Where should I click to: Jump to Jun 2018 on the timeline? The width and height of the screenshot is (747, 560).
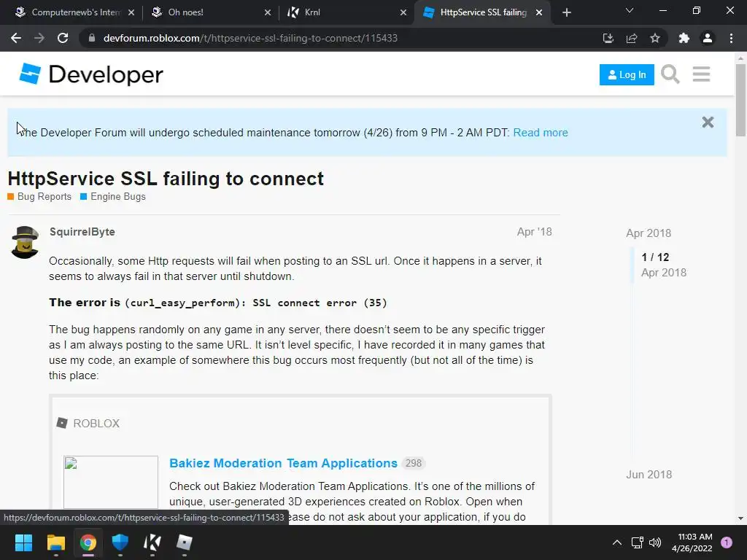649,475
